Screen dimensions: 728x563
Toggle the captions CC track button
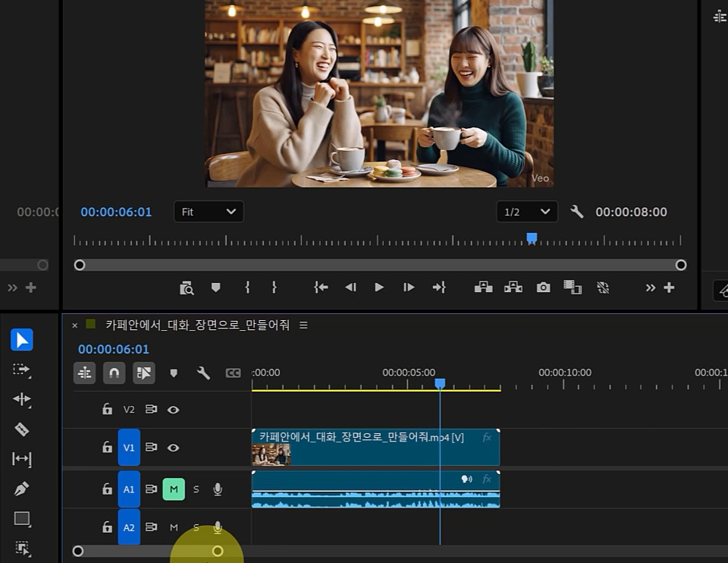coord(233,373)
